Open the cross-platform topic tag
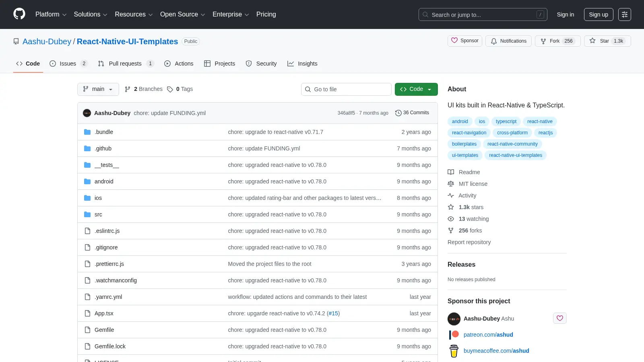The height and width of the screenshot is (362, 644). [x=512, y=133]
